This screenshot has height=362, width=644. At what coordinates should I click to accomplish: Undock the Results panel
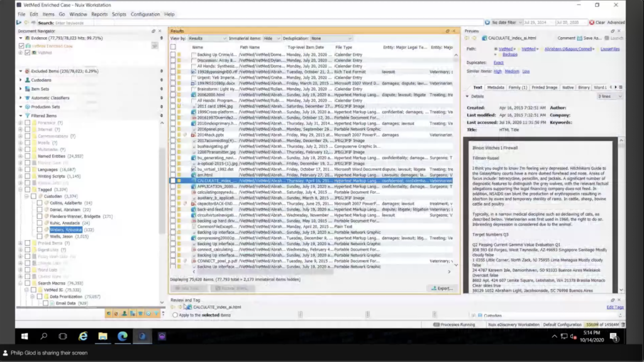coord(447,31)
